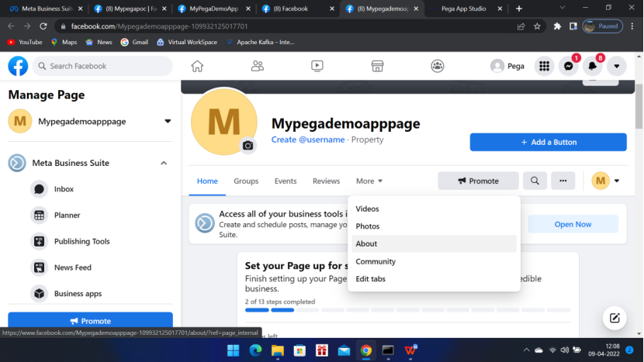This screenshot has height=362, width=644.
Task: Open the Watch video icon
Action: click(317, 66)
